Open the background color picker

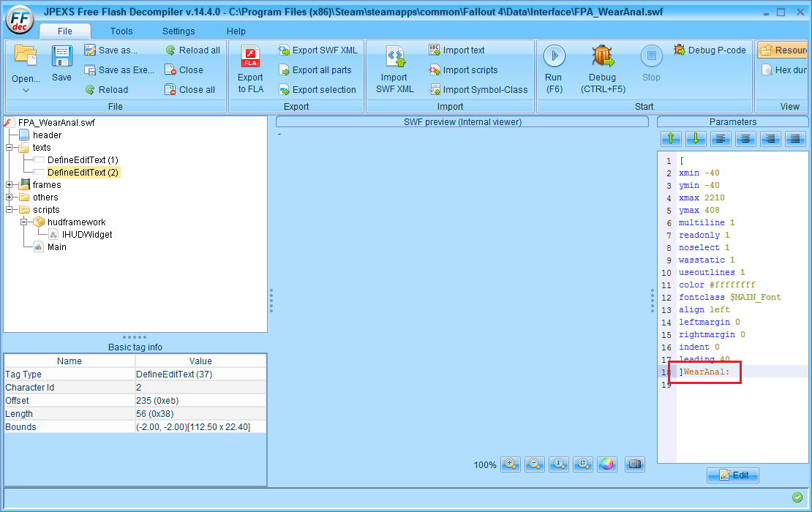[607, 464]
